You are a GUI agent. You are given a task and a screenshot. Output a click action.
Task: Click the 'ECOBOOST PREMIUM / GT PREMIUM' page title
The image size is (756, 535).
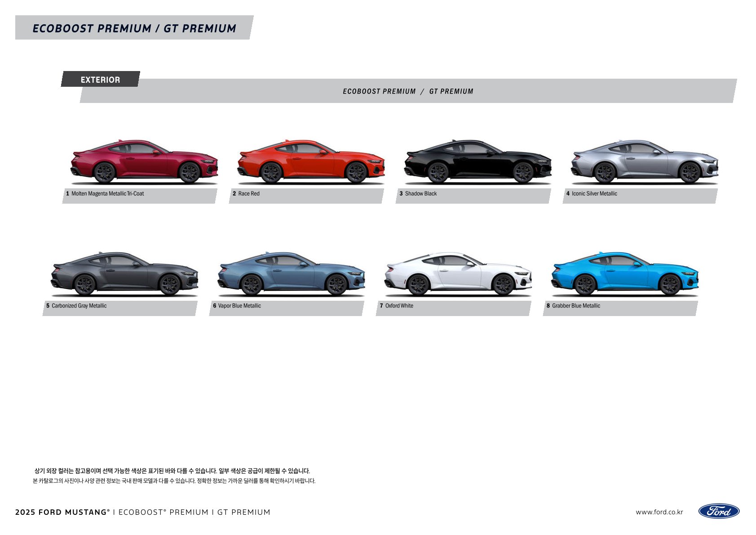point(134,28)
